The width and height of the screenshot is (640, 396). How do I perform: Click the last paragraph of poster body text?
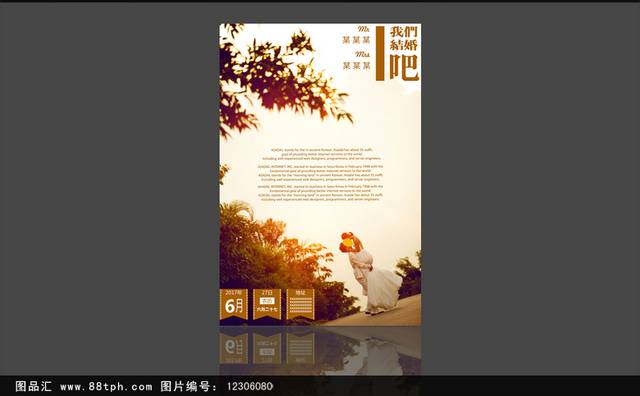[x=321, y=193]
